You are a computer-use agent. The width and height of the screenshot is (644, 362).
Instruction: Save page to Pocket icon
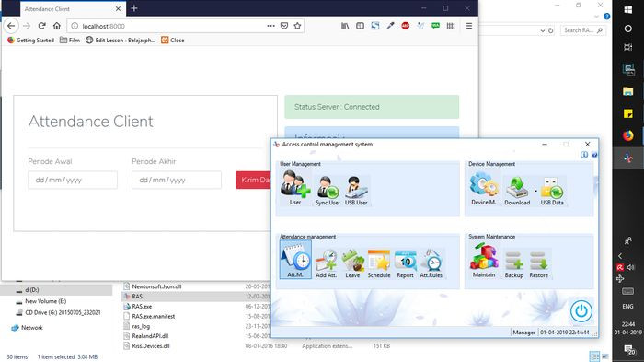coord(283,26)
